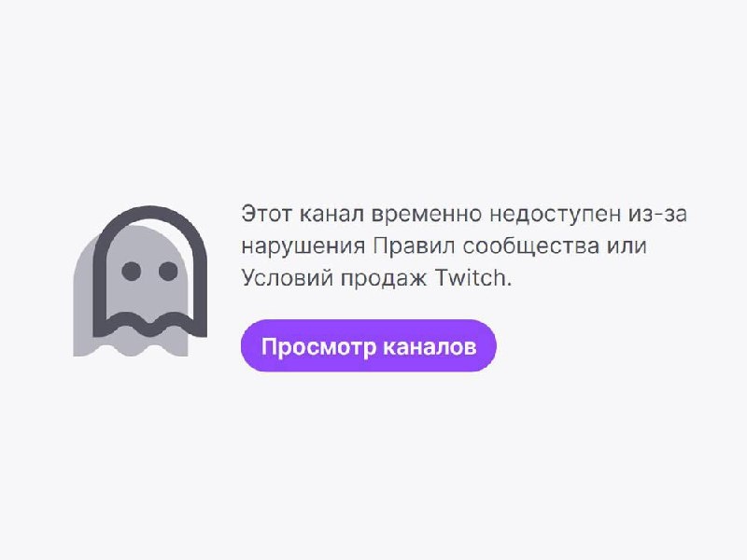Click the ghost's left eye dot

(131, 271)
